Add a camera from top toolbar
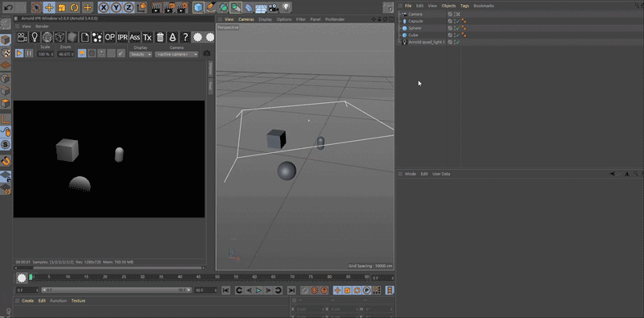Image resolution: width=644 pixels, height=318 pixels. click(x=273, y=7)
